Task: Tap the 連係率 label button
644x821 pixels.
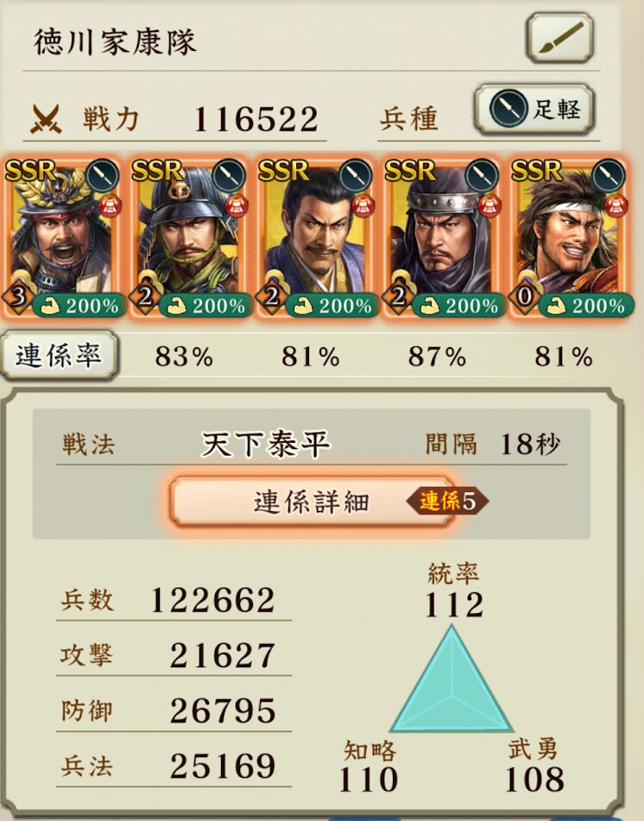Action: point(59,356)
